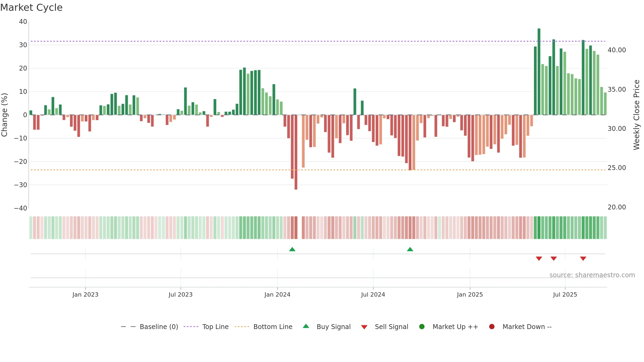Click the 25.00 price tick on the right axis

(x=617, y=168)
